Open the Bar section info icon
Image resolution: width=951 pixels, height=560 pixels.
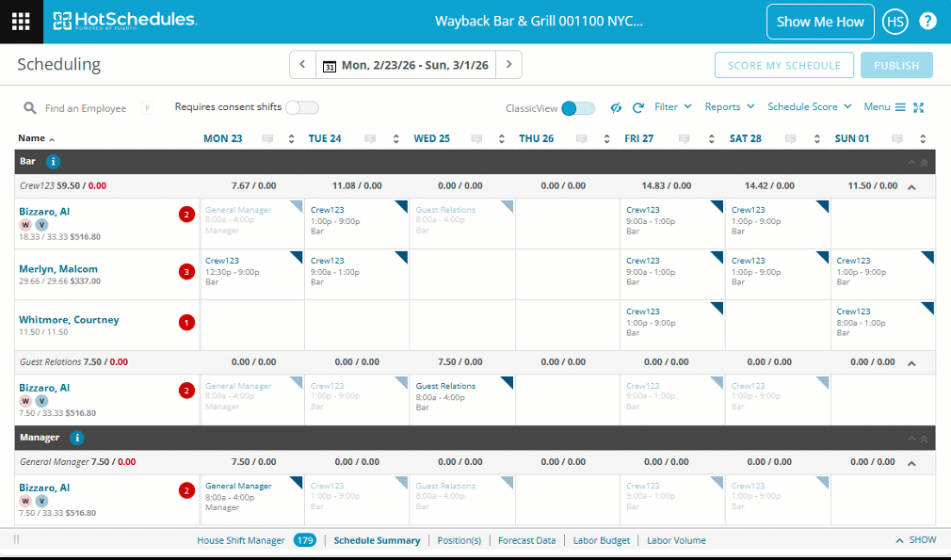53,162
